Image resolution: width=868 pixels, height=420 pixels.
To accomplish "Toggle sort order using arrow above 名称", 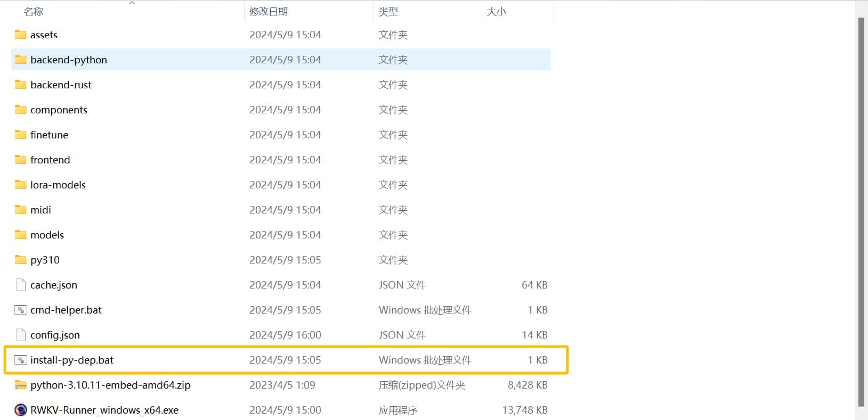I will coord(132,3).
